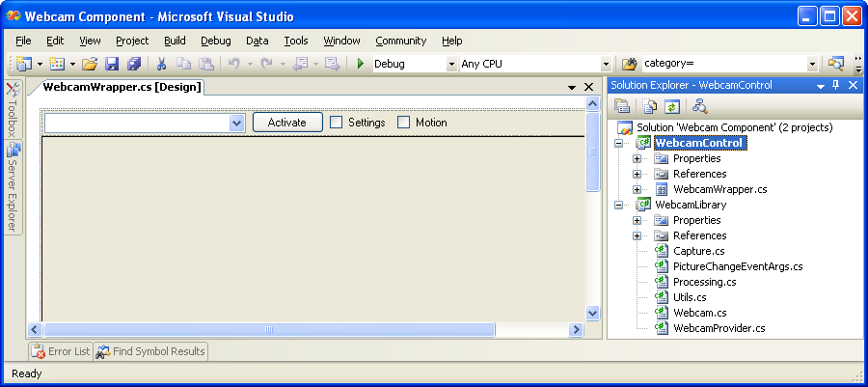Select WebcamProvider.cs file
The height and width of the screenshot is (387, 868).
[x=719, y=328]
